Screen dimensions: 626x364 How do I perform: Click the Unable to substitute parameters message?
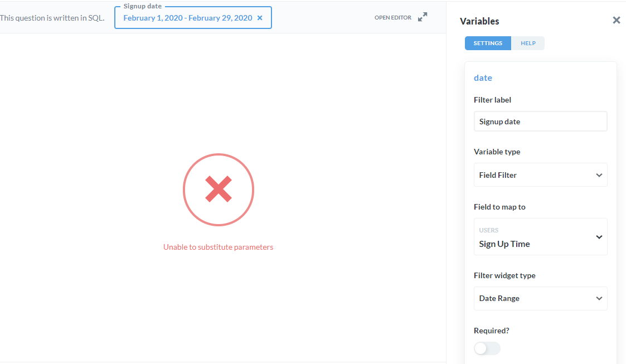(219, 246)
